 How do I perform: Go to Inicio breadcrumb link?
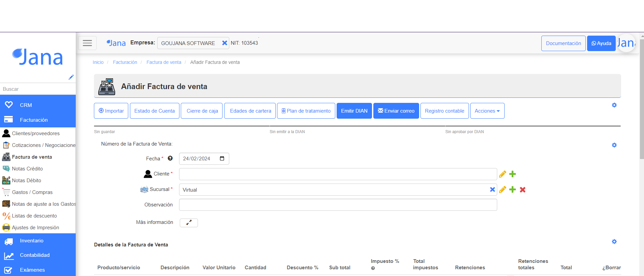coord(98,62)
